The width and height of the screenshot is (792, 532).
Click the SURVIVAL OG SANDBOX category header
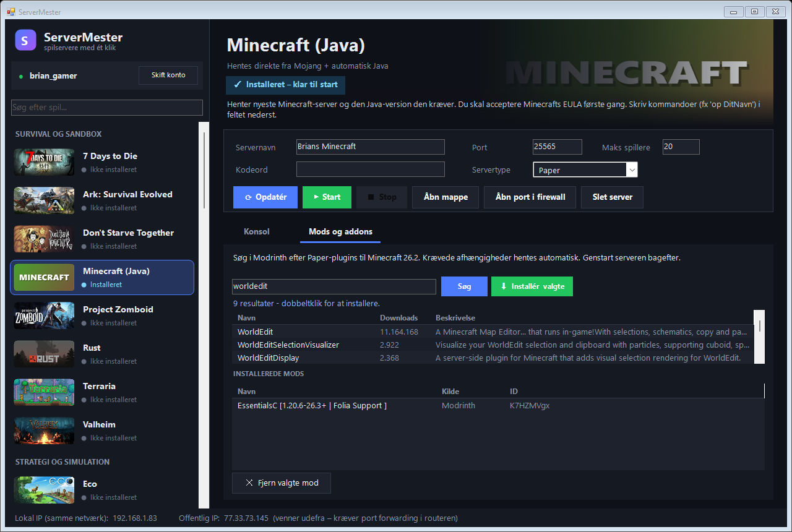pyautogui.click(x=58, y=134)
